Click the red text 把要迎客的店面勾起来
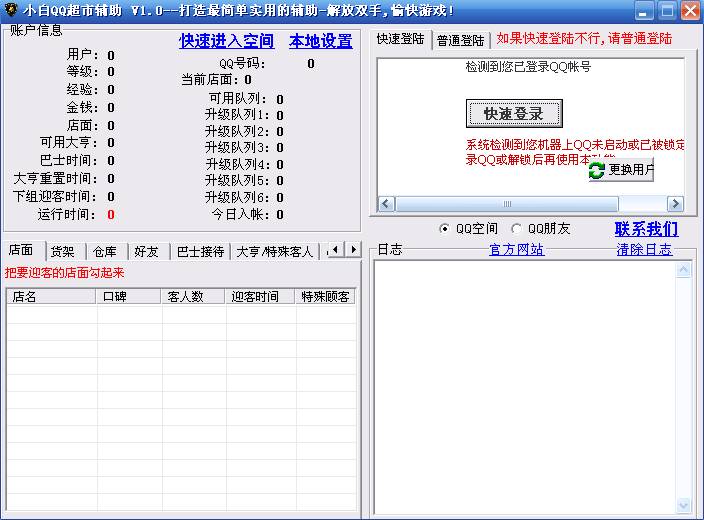The width and height of the screenshot is (704, 520). (64, 273)
